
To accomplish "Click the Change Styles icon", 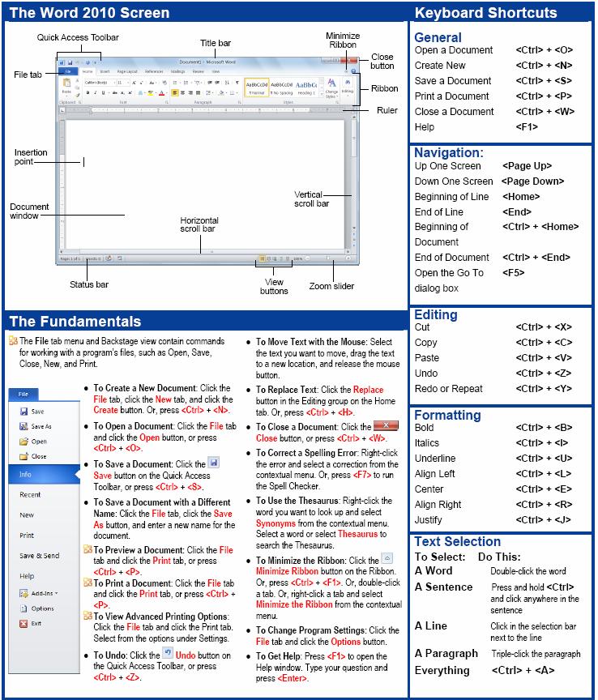I will pyautogui.click(x=332, y=87).
